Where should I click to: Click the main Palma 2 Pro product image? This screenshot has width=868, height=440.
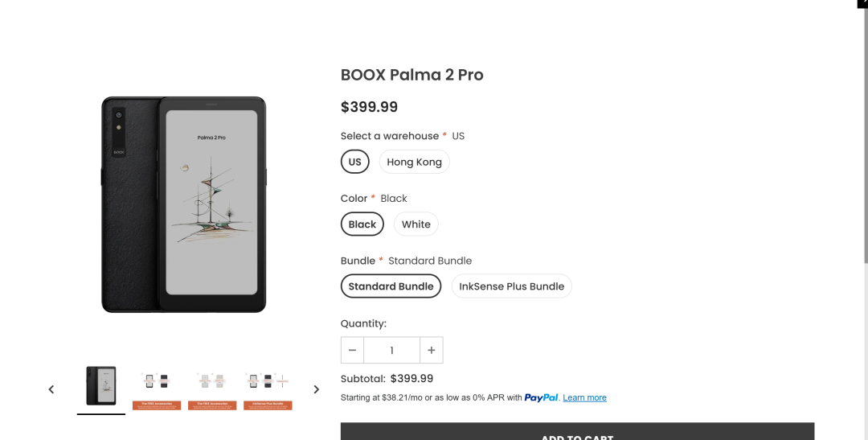(x=184, y=205)
